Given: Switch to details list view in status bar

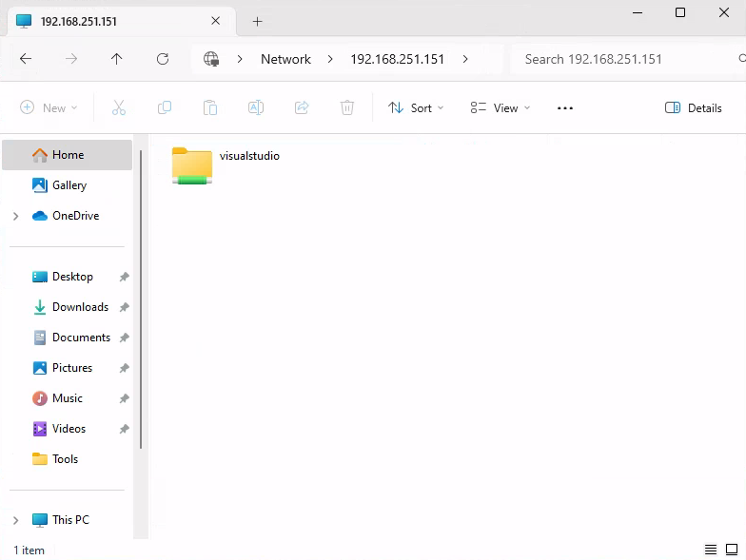Looking at the screenshot, I should tap(710, 550).
